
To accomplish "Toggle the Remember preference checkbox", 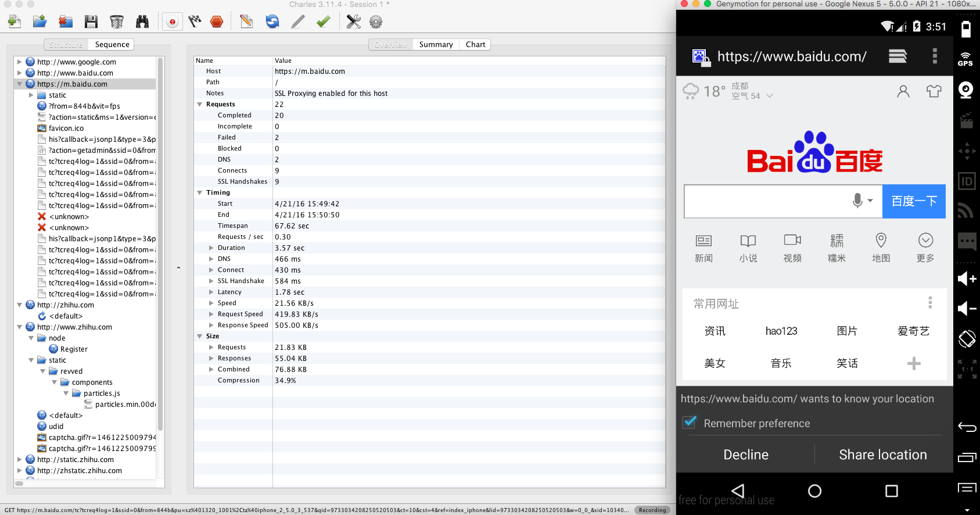I will pos(690,423).
